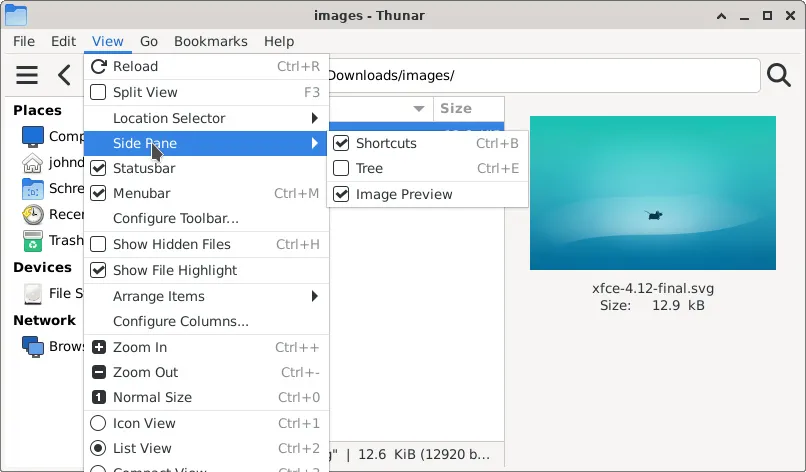Open the Recent clock icon in sidebar

(33, 214)
